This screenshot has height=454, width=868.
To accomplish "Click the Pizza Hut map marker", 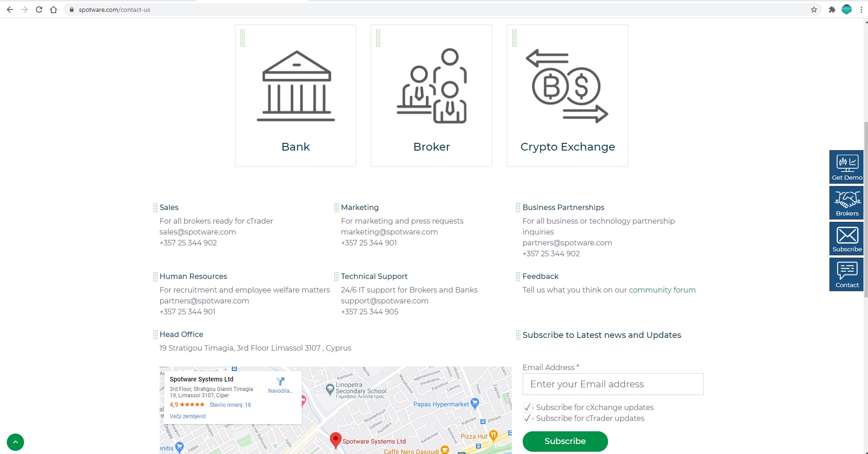I will (493, 435).
